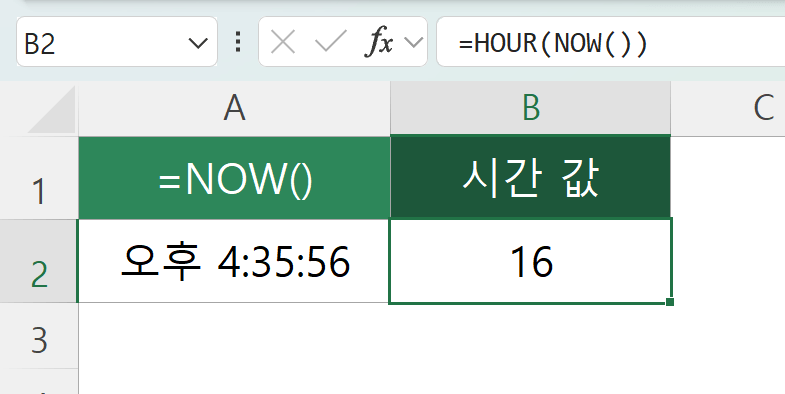Select cell A1 containing =NOW()
The height and width of the screenshot is (394, 785).
pyautogui.click(x=234, y=178)
